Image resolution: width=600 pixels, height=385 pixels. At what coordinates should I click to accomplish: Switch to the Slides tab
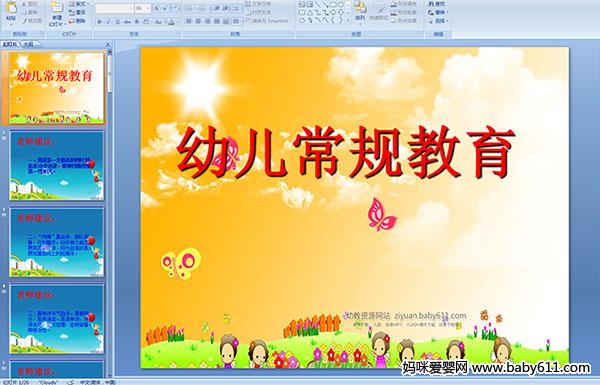10,44
